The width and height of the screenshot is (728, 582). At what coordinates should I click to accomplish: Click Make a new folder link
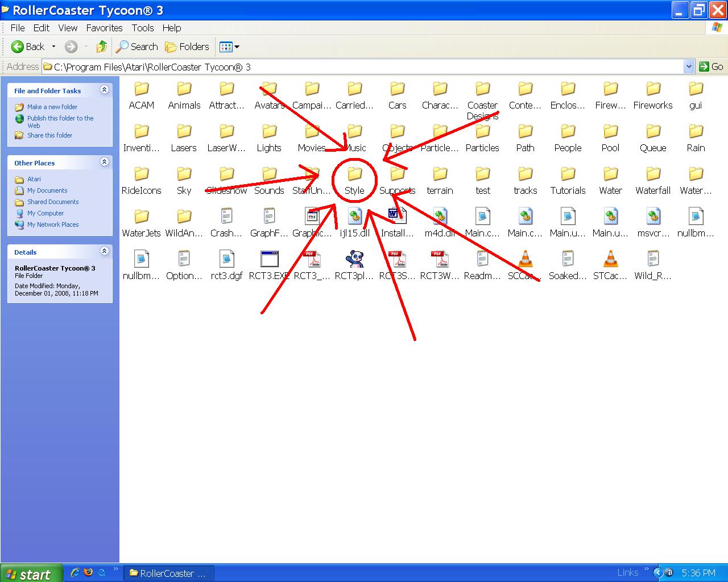tap(52, 107)
